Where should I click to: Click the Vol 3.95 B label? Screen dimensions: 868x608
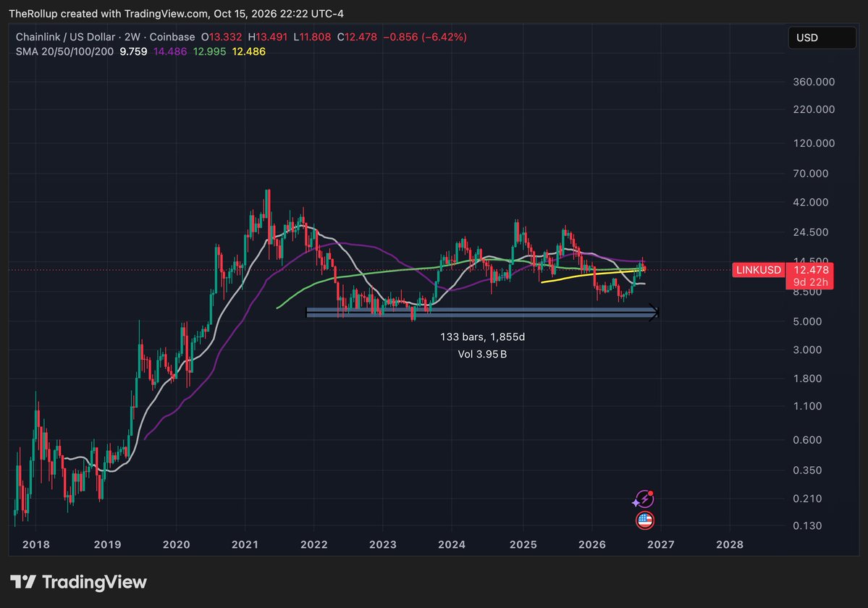pyautogui.click(x=482, y=354)
